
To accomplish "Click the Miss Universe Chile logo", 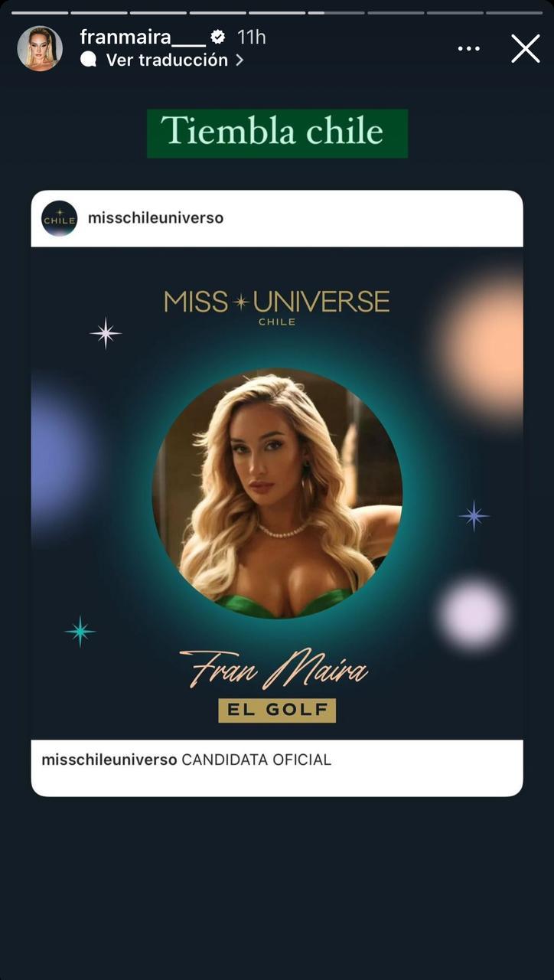I will [x=277, y=302].
